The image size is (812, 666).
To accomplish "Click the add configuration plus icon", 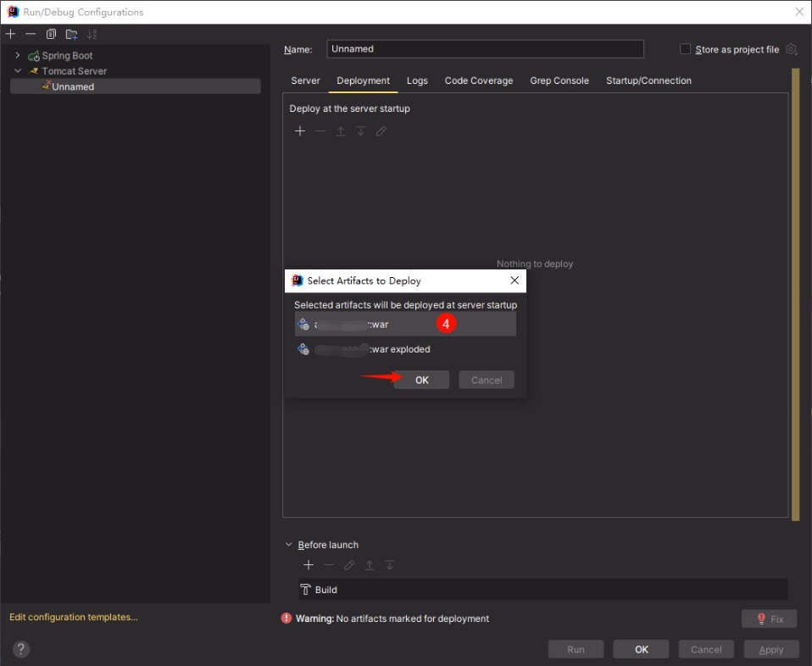I will click(x=10, y=34).
